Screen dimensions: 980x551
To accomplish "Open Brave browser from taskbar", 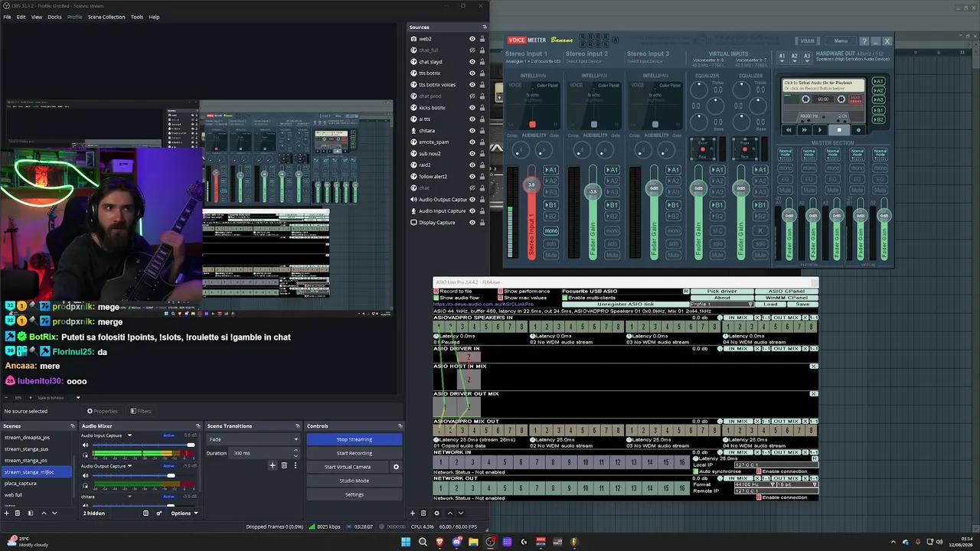I will pos(439,542).
